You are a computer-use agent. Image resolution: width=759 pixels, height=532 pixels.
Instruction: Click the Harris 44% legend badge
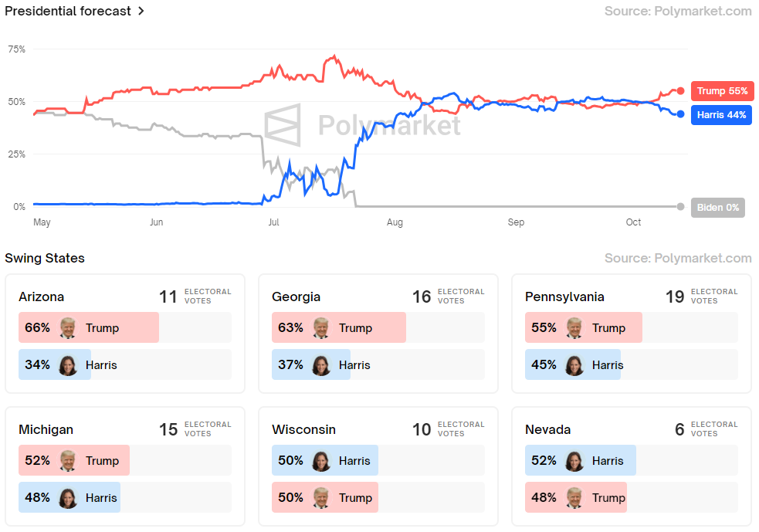click(721, 115)
